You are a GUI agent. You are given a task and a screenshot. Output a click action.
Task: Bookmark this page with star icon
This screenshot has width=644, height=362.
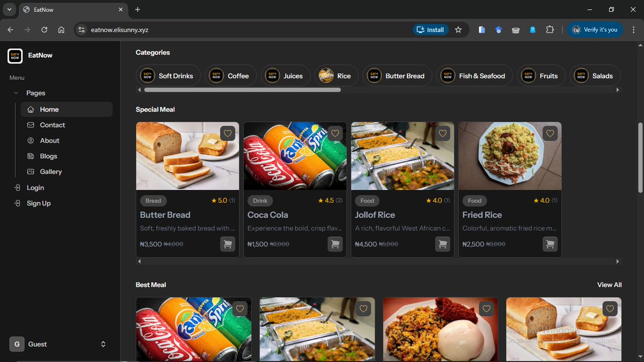[x=458, y=30]
